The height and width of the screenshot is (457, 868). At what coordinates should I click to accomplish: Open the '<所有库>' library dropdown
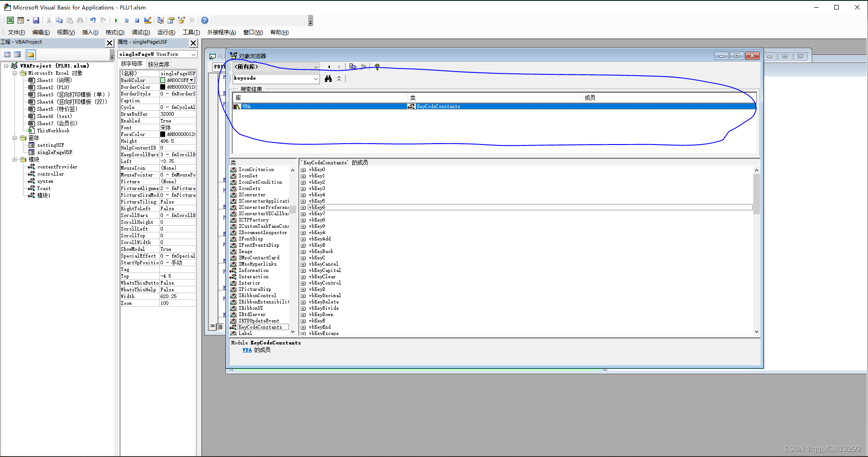[315, 66]
